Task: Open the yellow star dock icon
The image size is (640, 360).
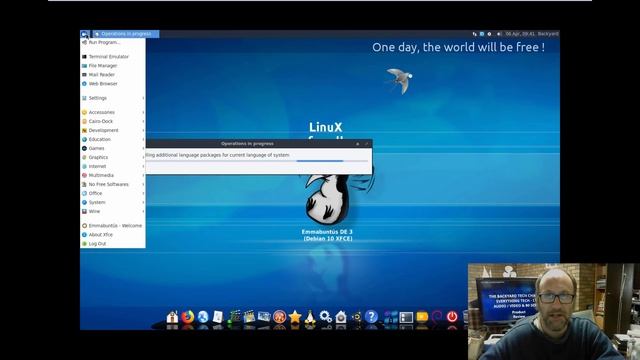Action: [295, 317]
